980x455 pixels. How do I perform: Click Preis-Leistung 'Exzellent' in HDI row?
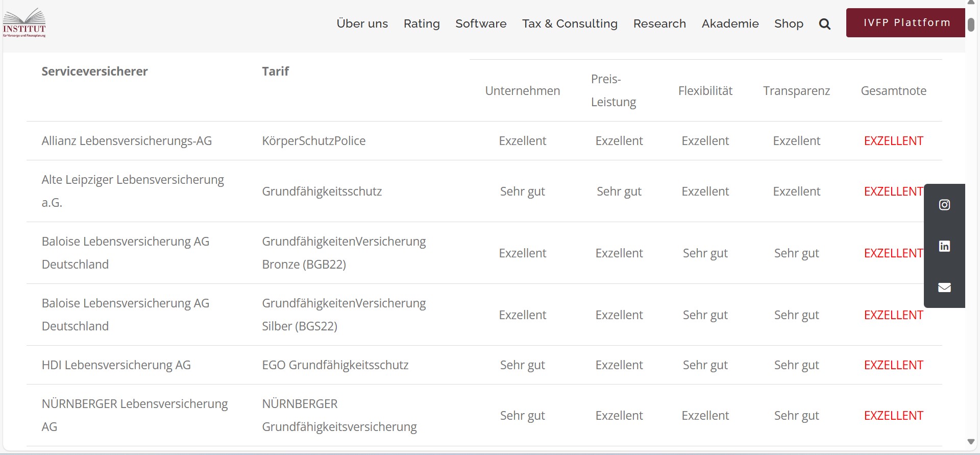pyautogui.click(x=619, y=365)
